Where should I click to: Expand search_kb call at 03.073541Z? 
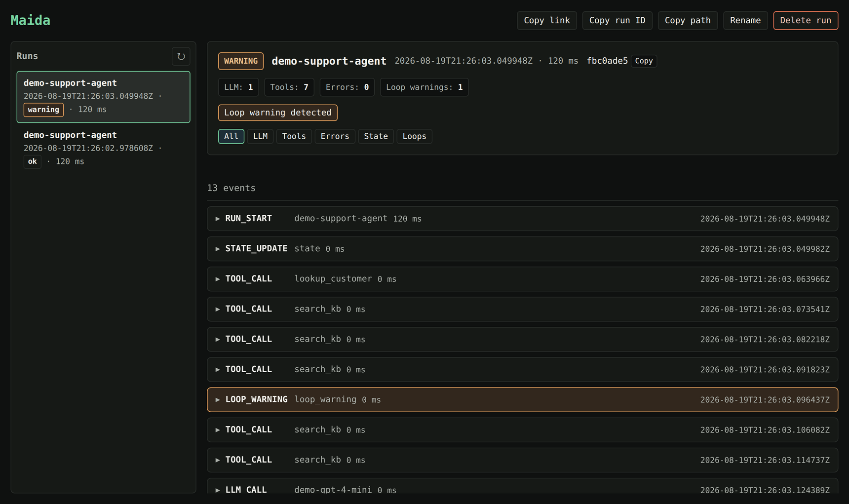tap(522, 309)
